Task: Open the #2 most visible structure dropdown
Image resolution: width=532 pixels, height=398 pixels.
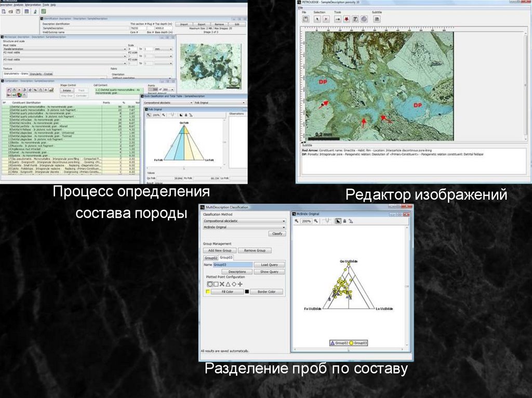Action: coord(64,56)
